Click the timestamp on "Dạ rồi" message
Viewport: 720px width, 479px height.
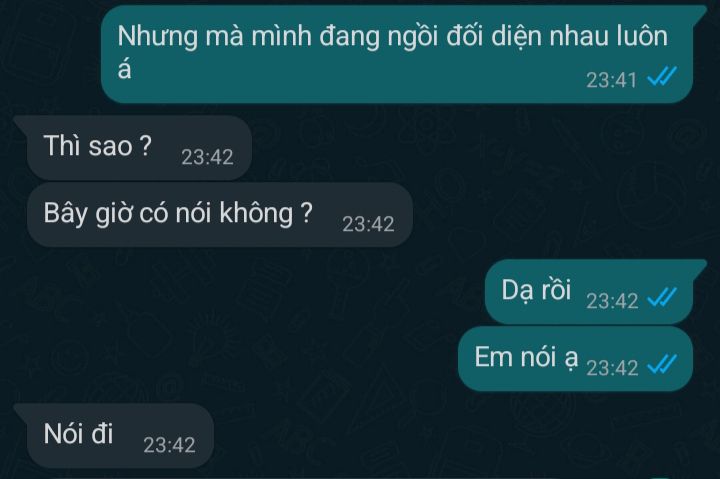click(x=612, y=301)
